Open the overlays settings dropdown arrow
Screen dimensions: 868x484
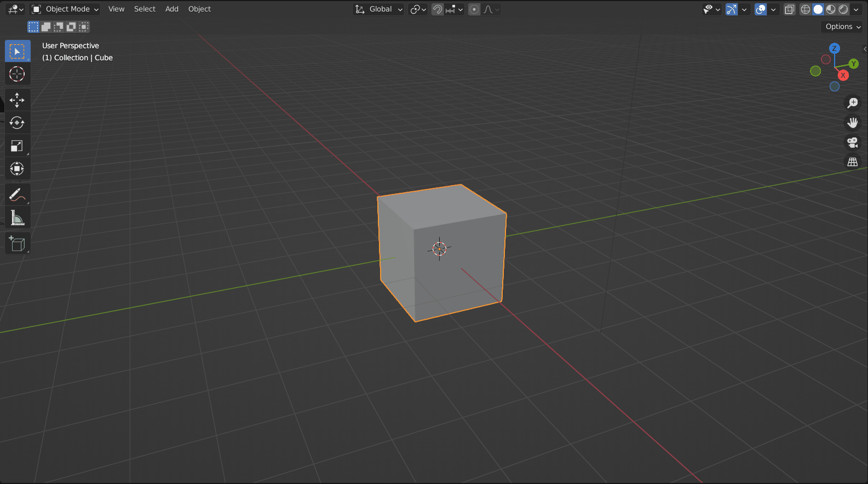773,9
